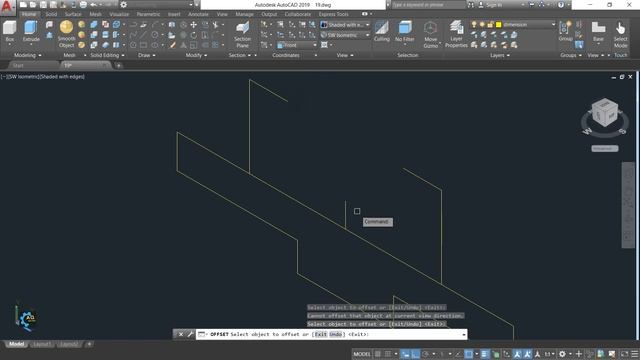Open the Solid ribbon tab
The height and width of the screenshot is (360, 640).
coord(51,14)
